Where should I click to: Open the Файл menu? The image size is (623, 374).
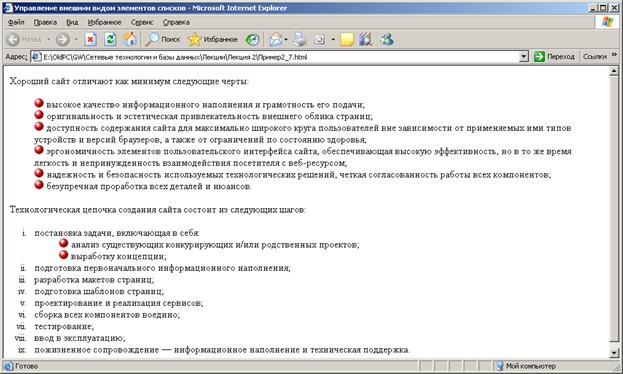pos(16,22)
